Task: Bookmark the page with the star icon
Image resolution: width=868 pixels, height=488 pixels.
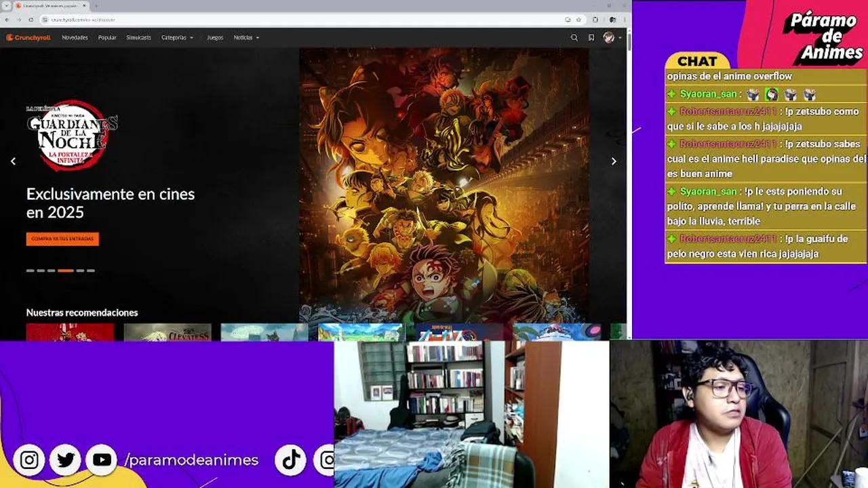Action: (x=578, y=20)
